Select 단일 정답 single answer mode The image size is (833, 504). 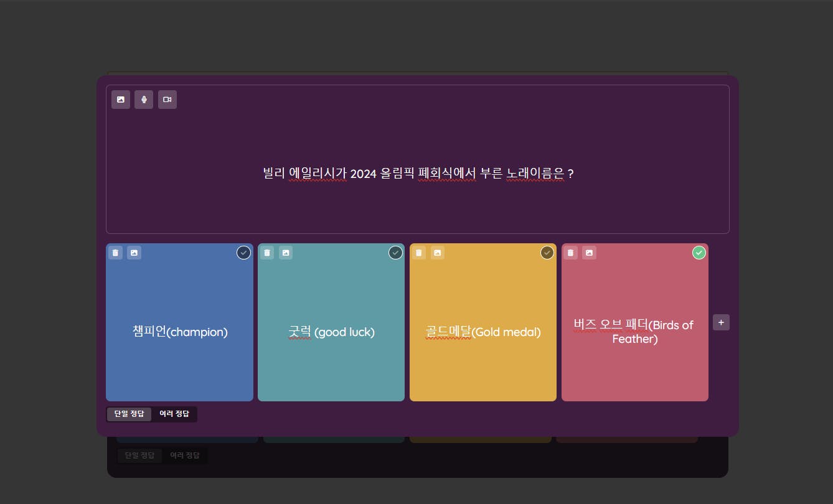[129, 414]
